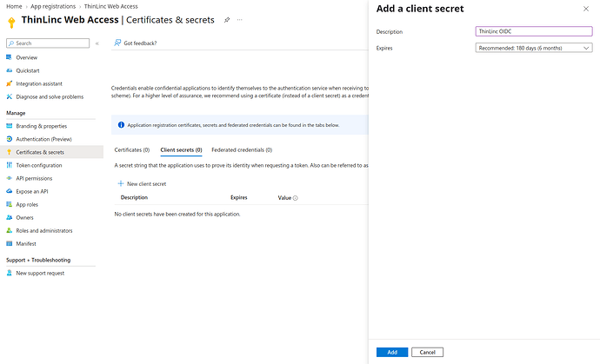Click the Overview icon in the sidebar
The width and height of the screenshot is (600, 364).
tap(10, 57)
